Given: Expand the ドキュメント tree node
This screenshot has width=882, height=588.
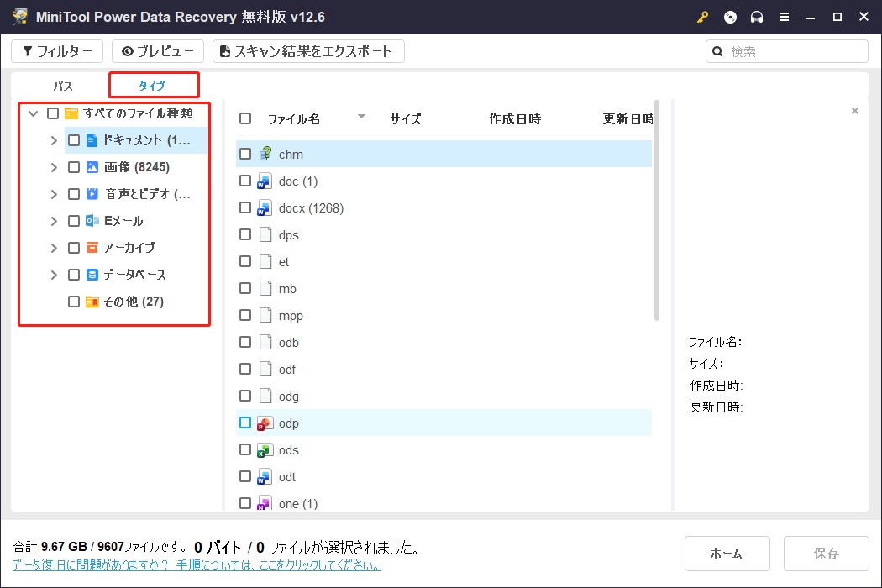Looking at the screenshot, I should pyautogui.click(x=53, y=139).
